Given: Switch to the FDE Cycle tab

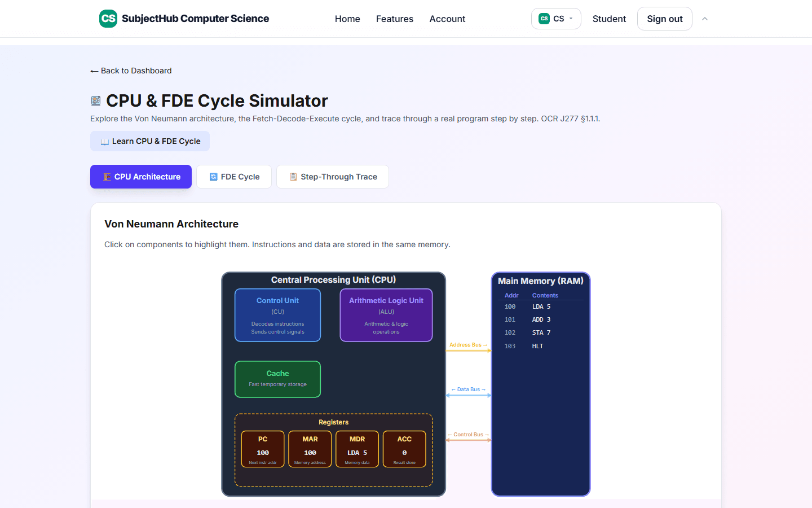Looking at the screenshot, I should coord(234,177).
